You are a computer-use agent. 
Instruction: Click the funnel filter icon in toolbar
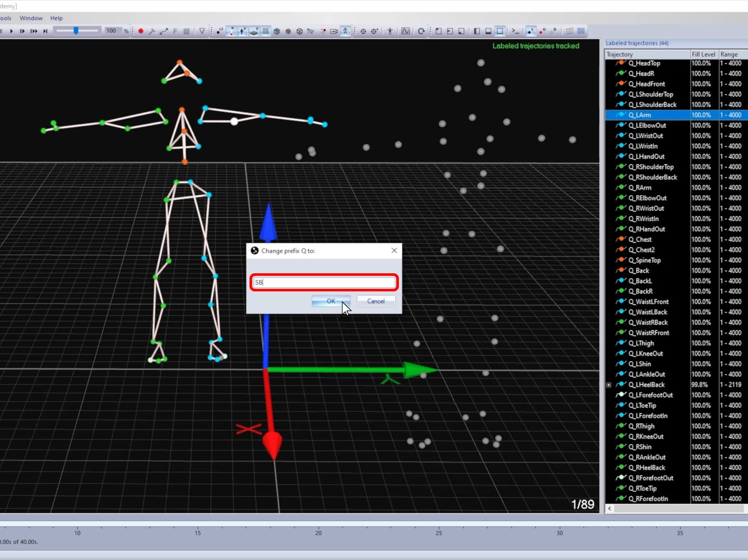[202, 31]
